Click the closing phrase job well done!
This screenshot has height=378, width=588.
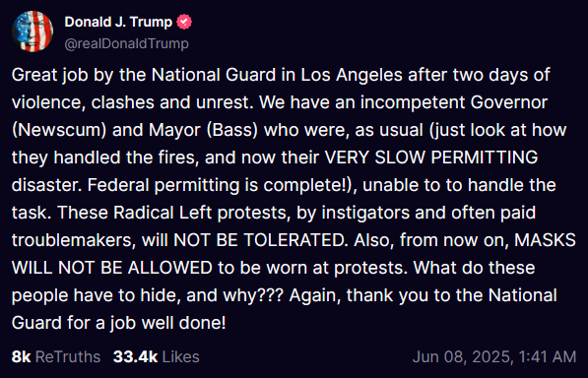click(x=168, y=323)
